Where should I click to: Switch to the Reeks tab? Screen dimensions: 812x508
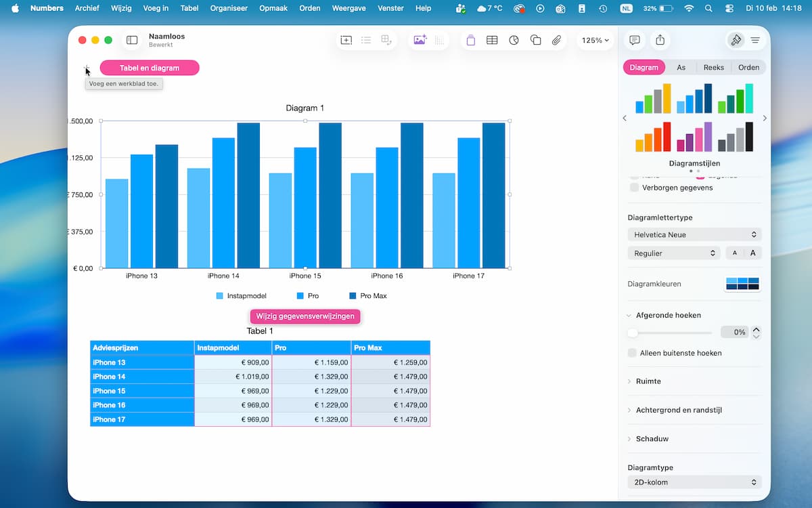click(713, 67)
